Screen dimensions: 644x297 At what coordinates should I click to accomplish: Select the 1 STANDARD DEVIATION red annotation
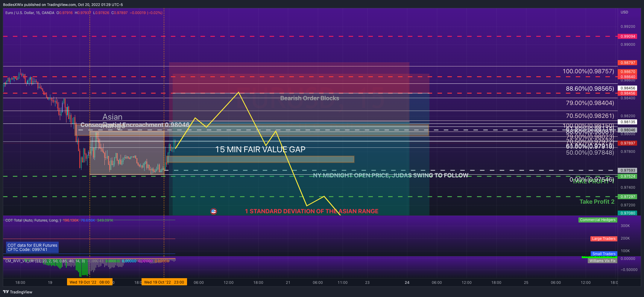pos(312,211)
